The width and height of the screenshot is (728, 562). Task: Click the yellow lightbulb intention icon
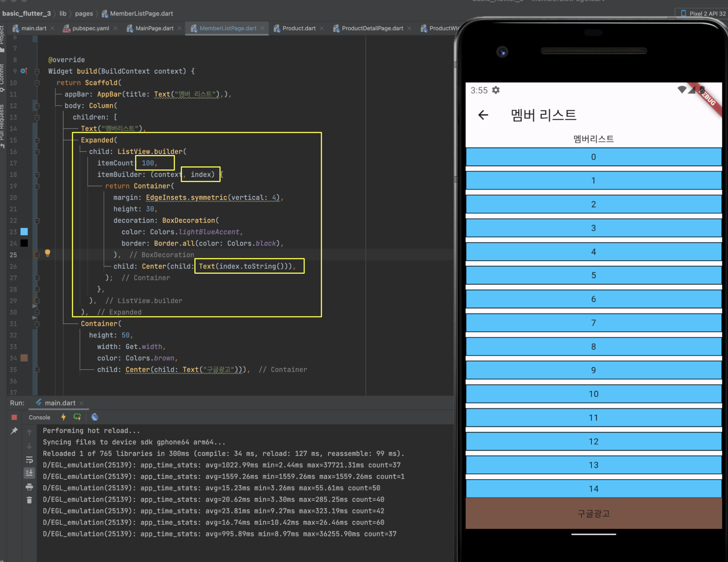(47, 253)
